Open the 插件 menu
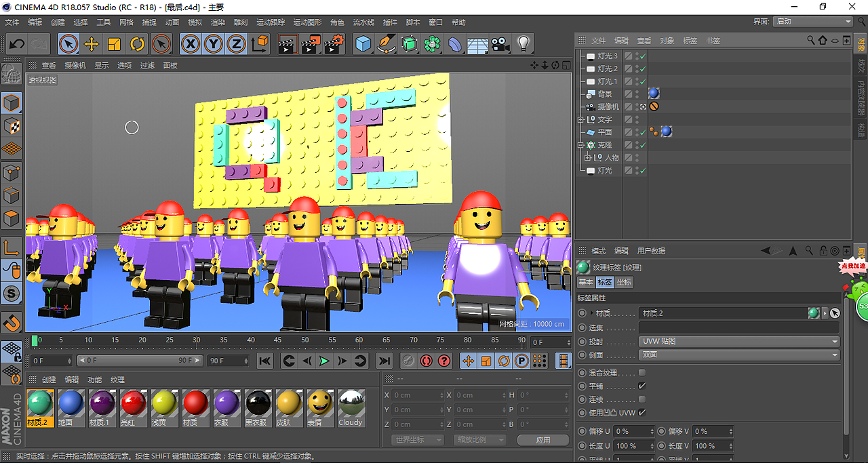 click(x=390, y=22)
